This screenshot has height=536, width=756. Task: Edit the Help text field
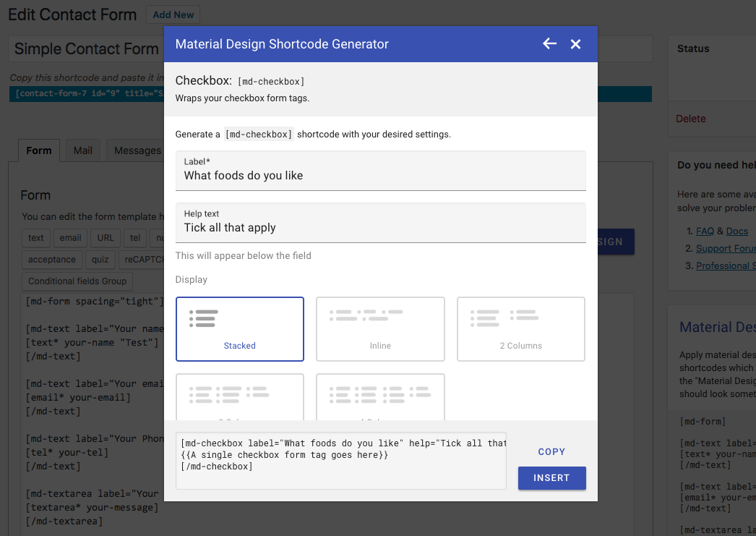[380, 228]
